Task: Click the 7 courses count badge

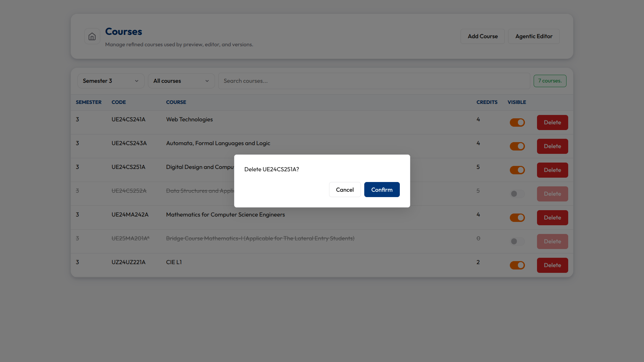Action: coord(550,81)
